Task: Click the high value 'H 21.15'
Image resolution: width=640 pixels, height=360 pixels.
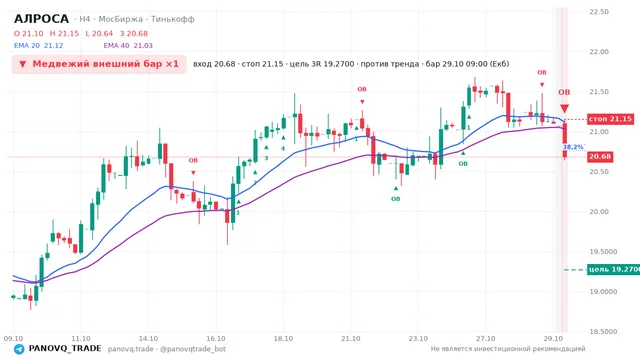Action: point(64,33)
